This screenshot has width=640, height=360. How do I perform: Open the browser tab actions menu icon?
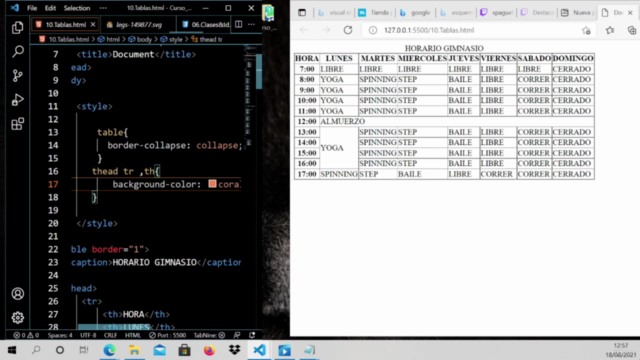coord(302,13)
